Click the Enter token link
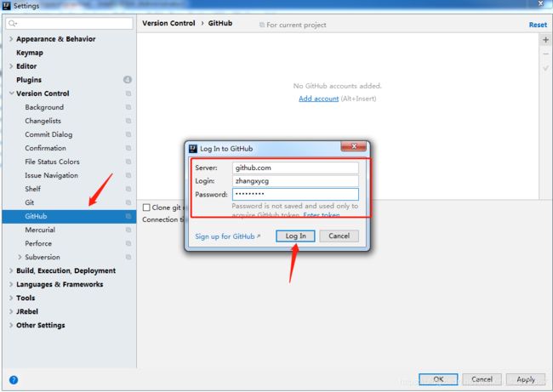The height and width of the screenshot is (392, 553). [322, 214]
